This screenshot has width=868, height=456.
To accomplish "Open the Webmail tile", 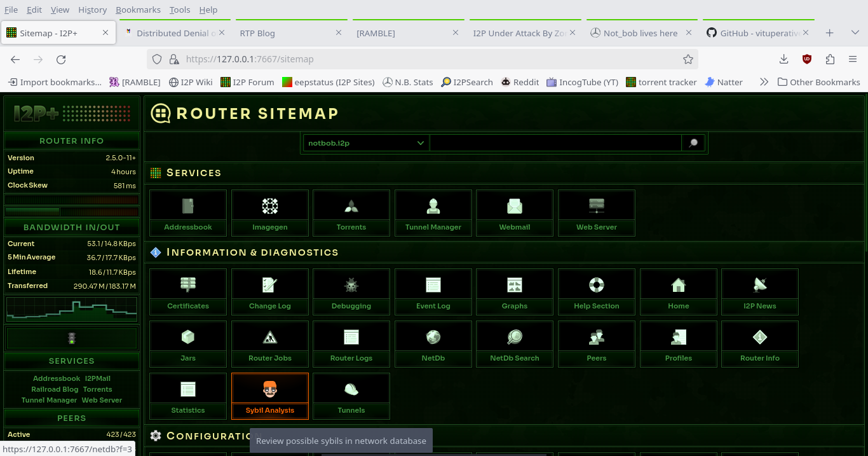I will (x=515, y=213).
